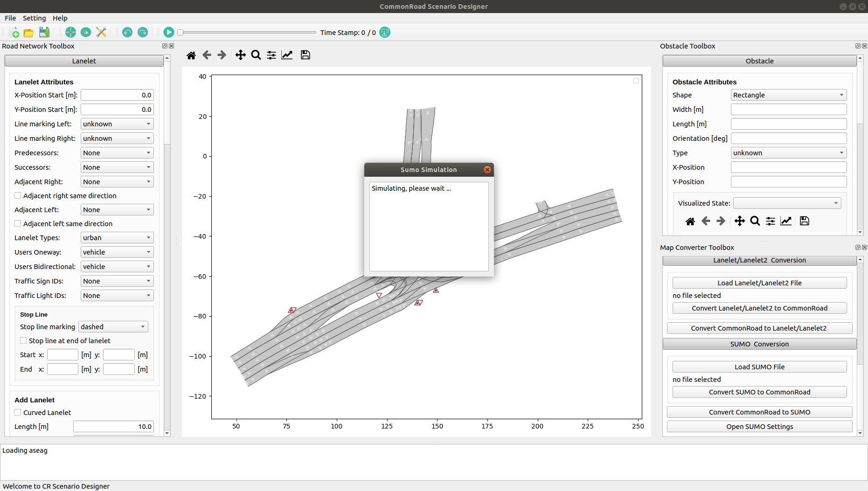Click the undo arrow icon
The height and width of the screenshot is (491, 868).
pyautogui.click(x=127, y=33)
